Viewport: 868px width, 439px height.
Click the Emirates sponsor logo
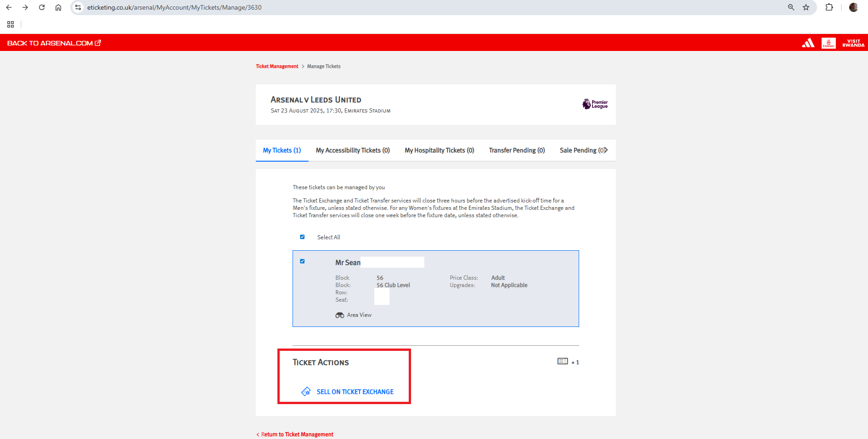click(829, 43)
